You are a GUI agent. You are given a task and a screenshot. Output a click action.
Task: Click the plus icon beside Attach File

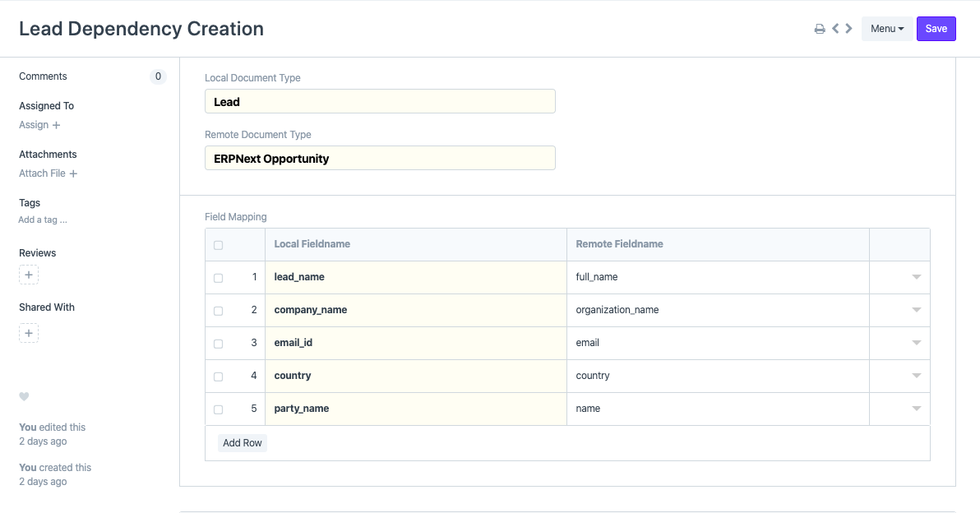74,173
